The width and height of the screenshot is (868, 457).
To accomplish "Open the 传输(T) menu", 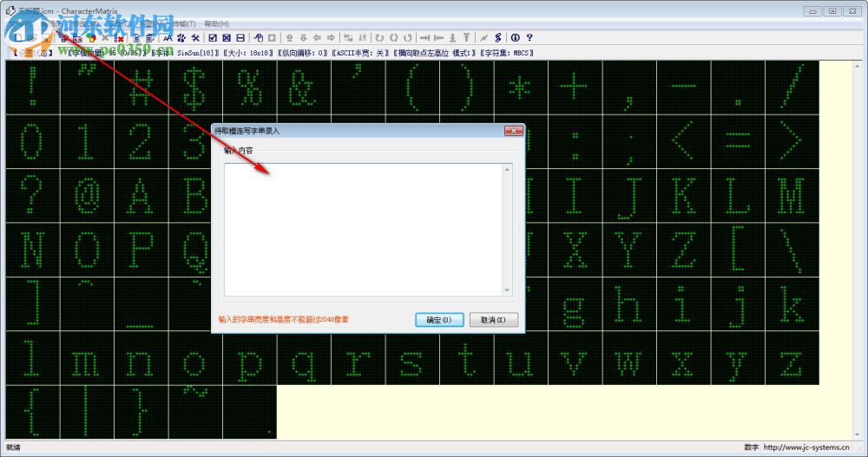I will click(x=183, y=23).
